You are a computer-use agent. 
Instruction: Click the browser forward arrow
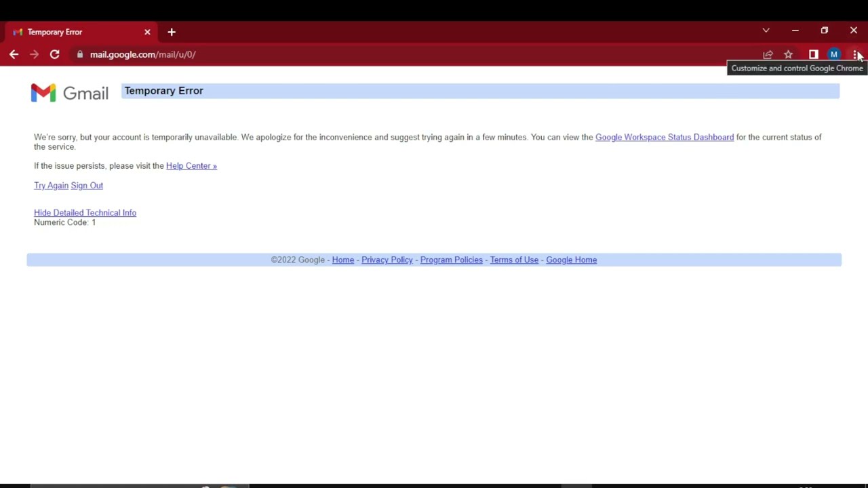34,54
